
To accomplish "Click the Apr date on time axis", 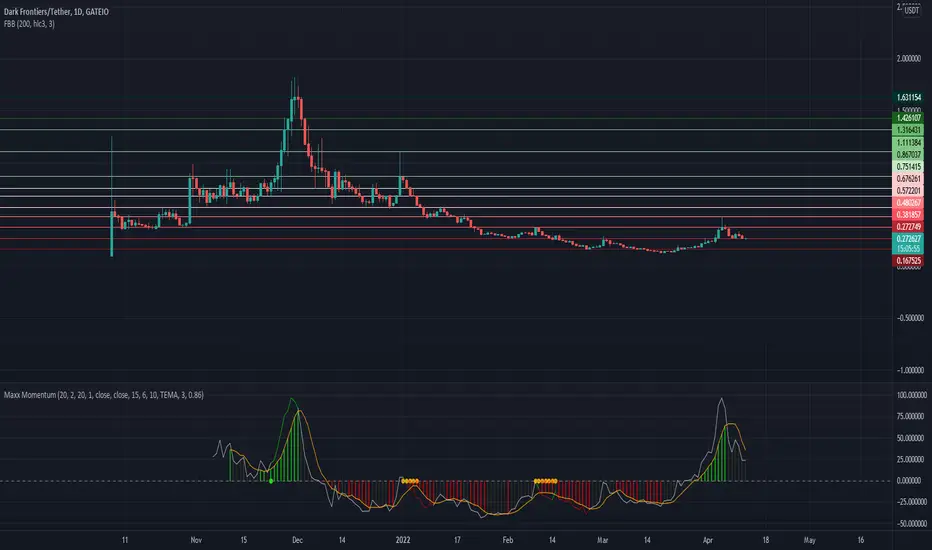I will (x=707, y=540).
